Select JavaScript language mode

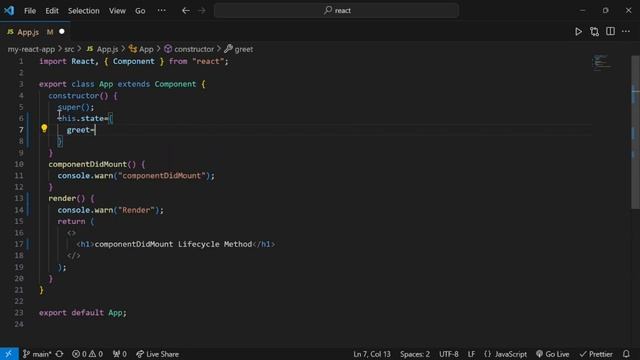click(505, 354)
